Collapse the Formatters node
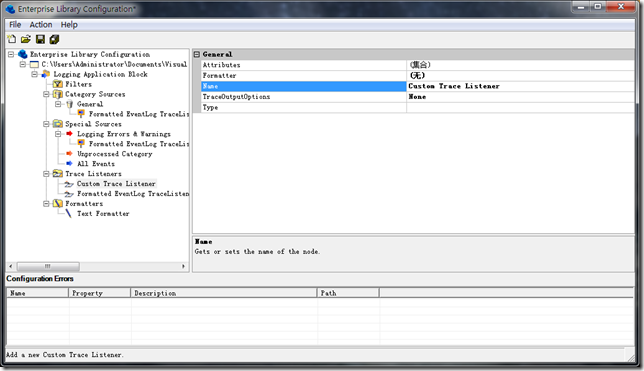The width and height of the screenshot is (644, 371). coord(46,203)
